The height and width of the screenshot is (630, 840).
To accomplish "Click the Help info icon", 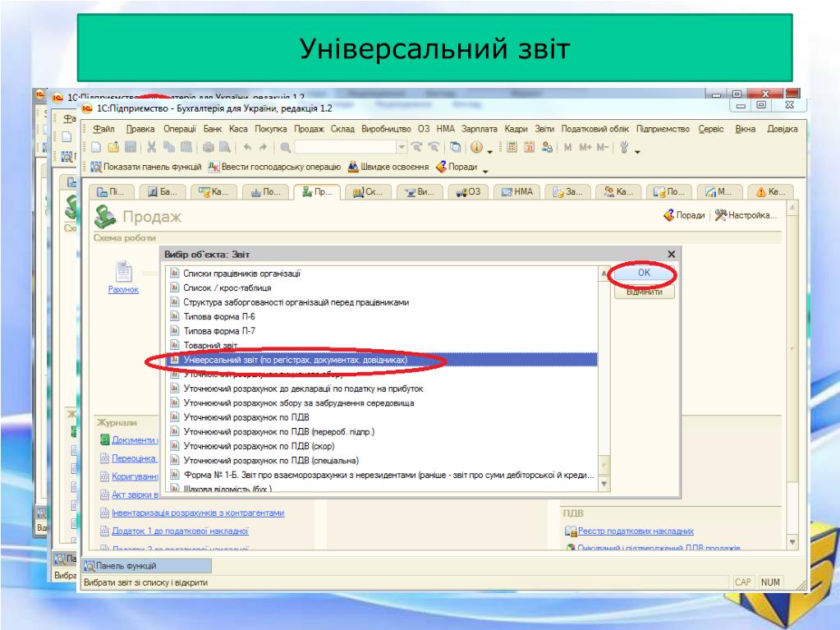I will (476, 147).
